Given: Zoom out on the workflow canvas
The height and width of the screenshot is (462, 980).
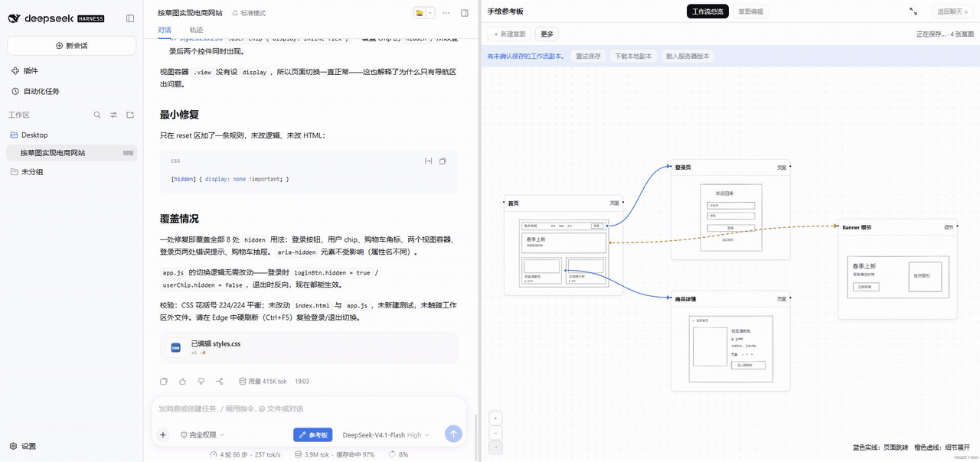Looking at the screenshot, I should tap(496, 432).
